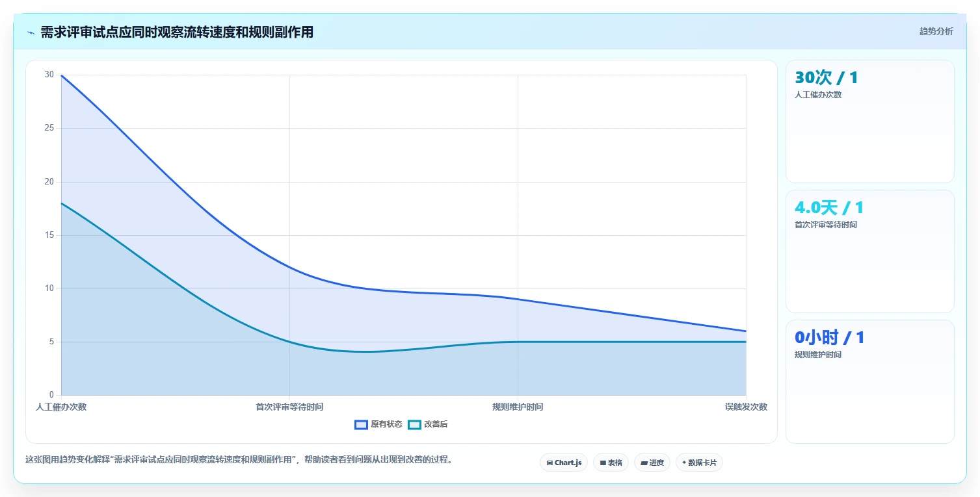This screenshot has height=497, width=980.
Task: Click the 进度 tag
Action: click(652, 463)
